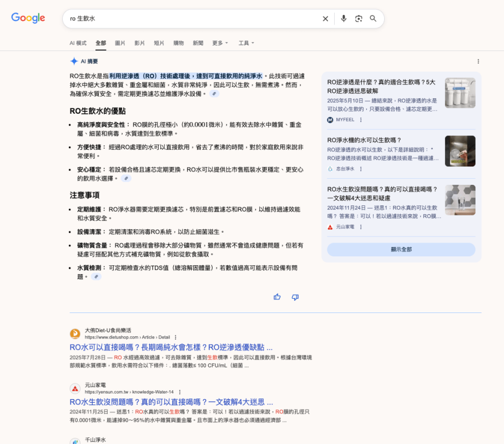Open the three-dot menu on the AI 摘要 panel
The image size is (504, 444).
478,62
